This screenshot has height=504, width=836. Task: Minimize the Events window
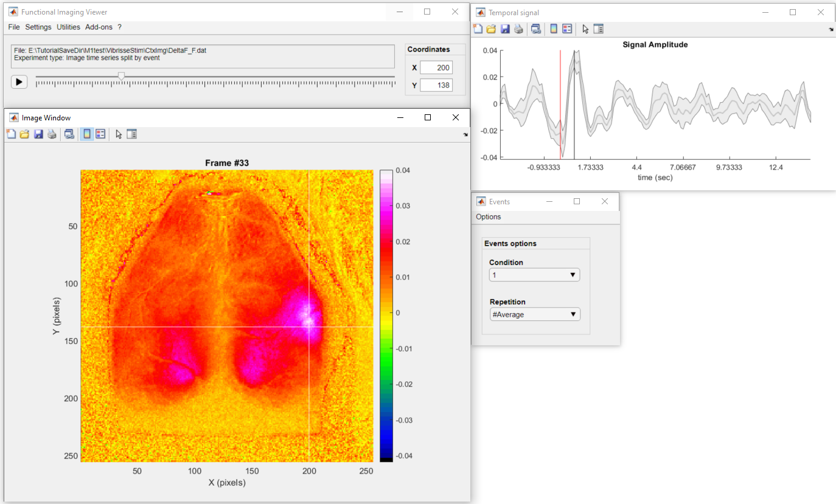pyautogui.click(x=549, y=201)
